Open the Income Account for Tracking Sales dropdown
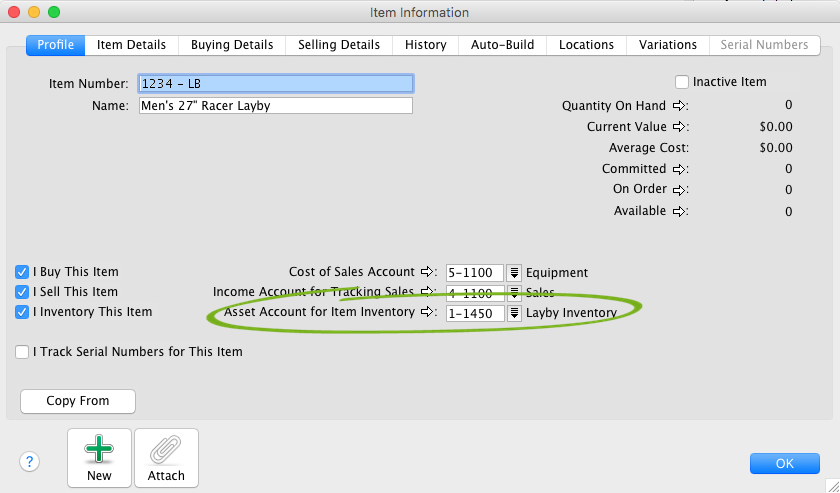 tap(514, 293)
